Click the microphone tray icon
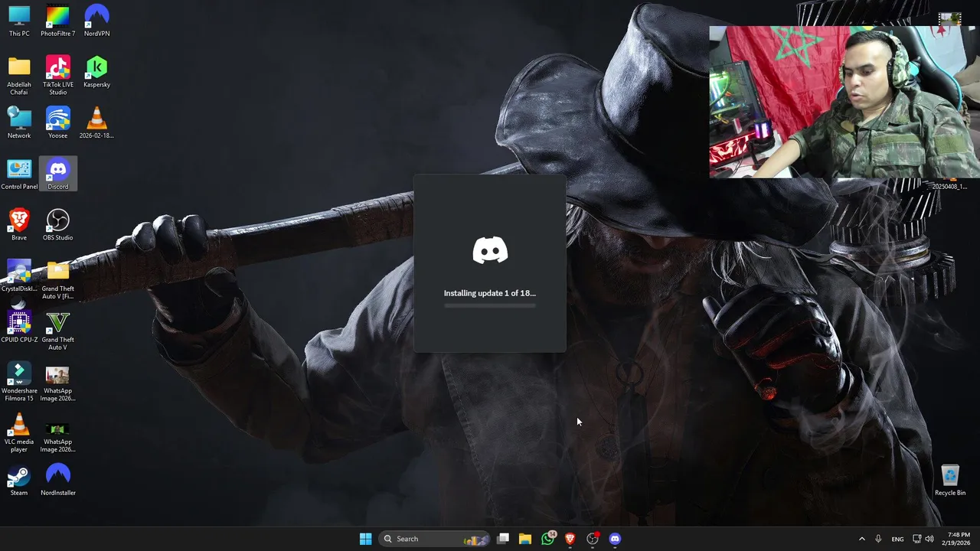Screen dimensions: 980x551 point(878,539)
